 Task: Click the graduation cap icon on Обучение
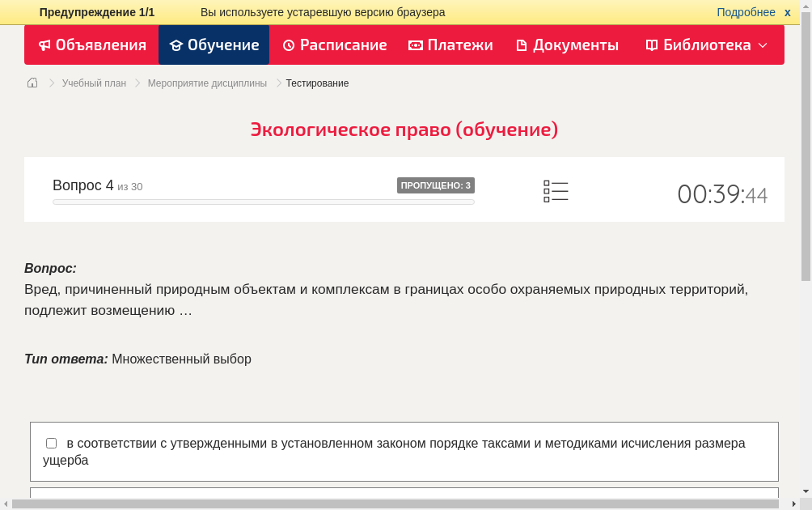click(x=176, y=45)
